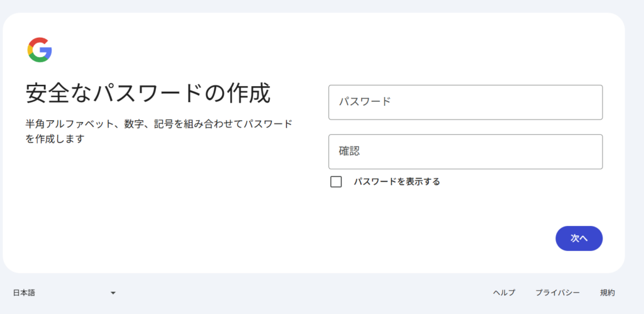Screen dimensions: 644x314
Task: Focus the 確認 password confirmation field
Action: 465,152
